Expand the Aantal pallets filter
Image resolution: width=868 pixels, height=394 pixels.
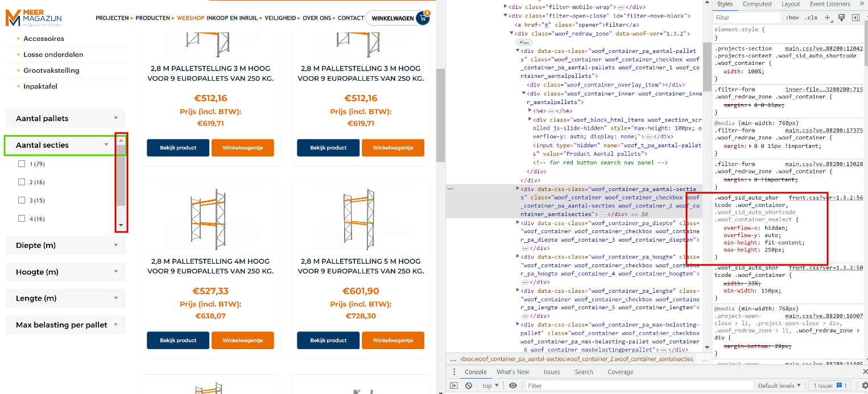tap(65, 118)
